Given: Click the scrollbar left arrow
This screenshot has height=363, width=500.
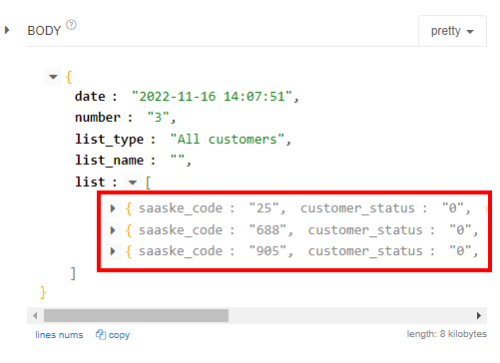Looking at the screenshot, I should tap(35, 315).
